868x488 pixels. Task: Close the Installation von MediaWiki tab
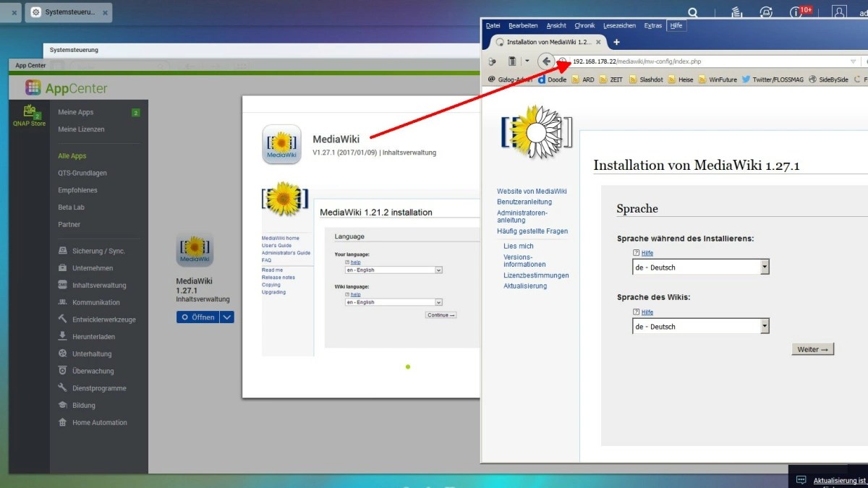pos(599,42)
